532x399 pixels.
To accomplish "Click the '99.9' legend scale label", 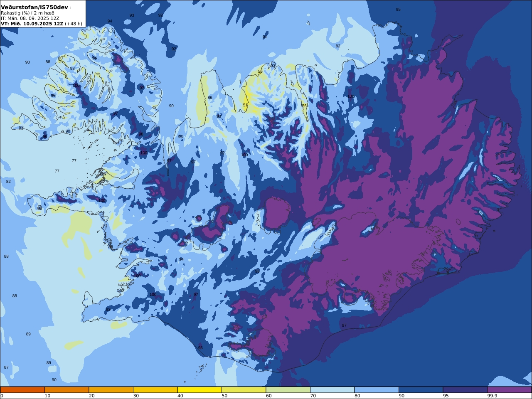I will pyautogui.click(x=492, y=396).
